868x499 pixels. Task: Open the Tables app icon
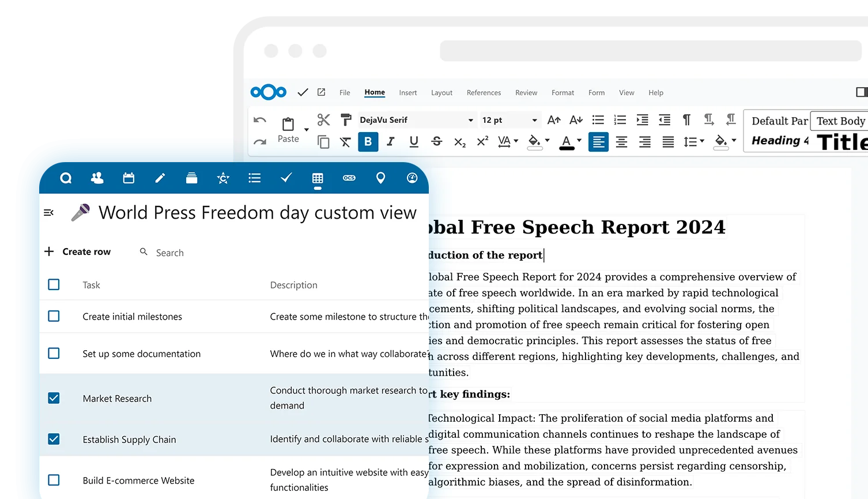318,178
